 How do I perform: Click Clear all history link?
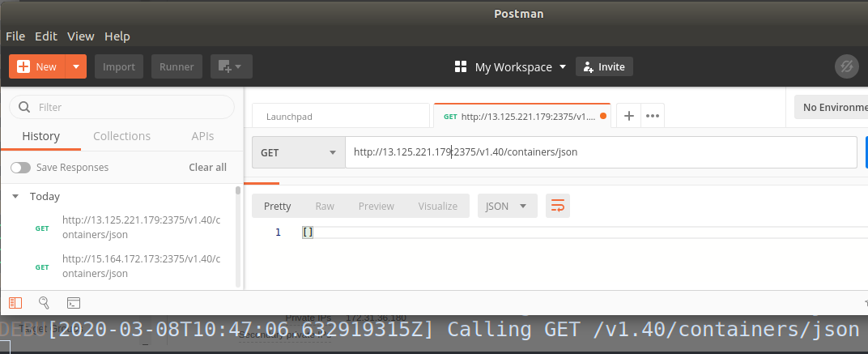[x=207, y=168]
